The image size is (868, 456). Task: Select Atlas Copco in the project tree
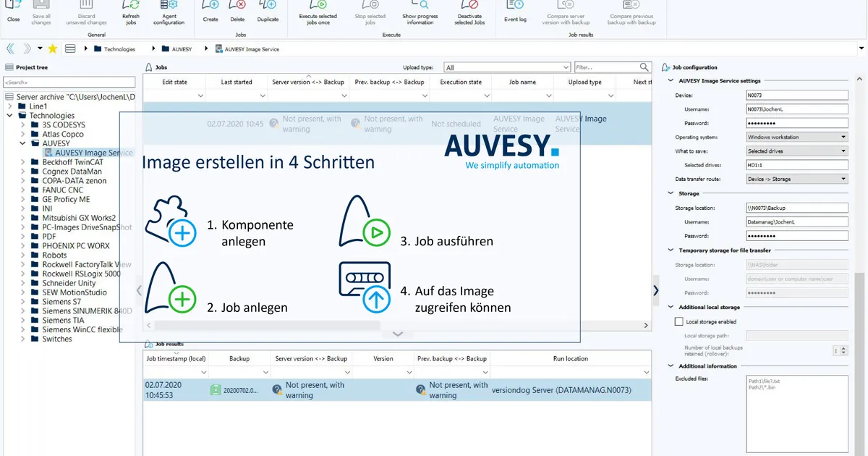click(63, 134)
